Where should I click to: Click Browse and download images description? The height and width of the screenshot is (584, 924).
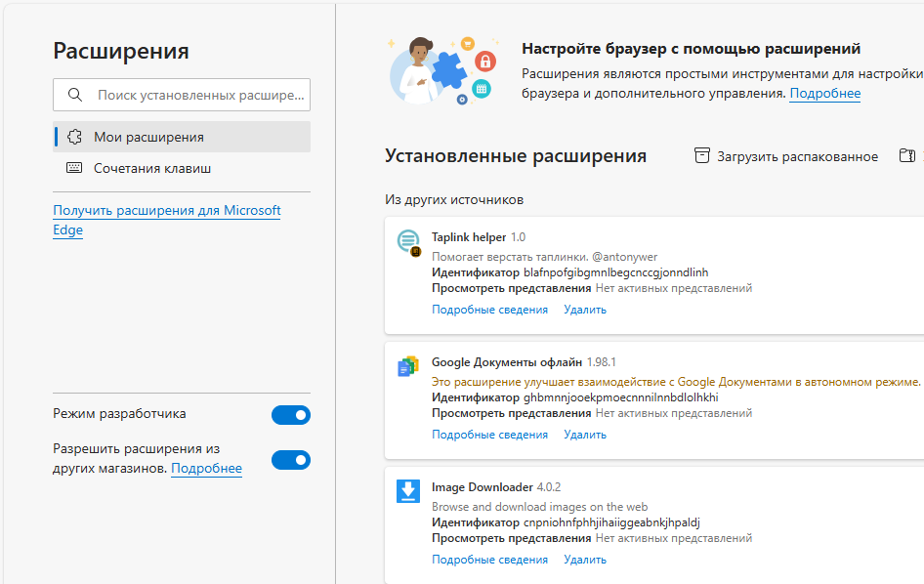point(539,507)
